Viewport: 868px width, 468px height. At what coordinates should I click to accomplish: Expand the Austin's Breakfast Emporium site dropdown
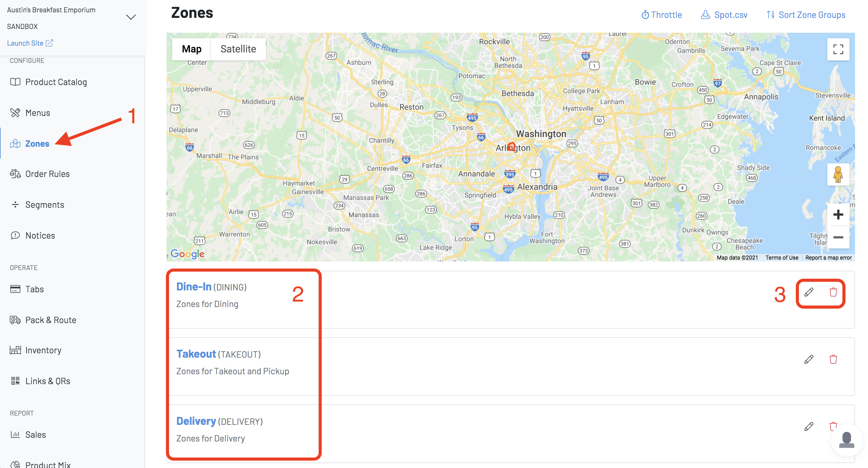pos(131,17)
